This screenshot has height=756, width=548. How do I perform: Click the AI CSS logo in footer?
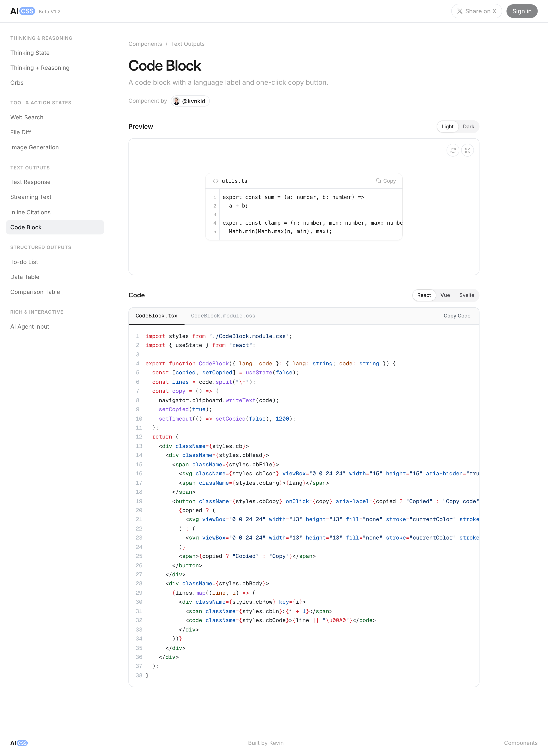pos(19,743)
